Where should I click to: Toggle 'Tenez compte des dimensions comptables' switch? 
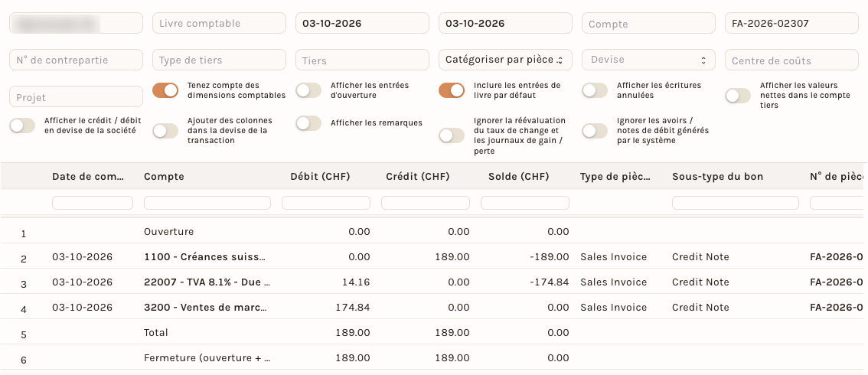[x=165, y=90]
